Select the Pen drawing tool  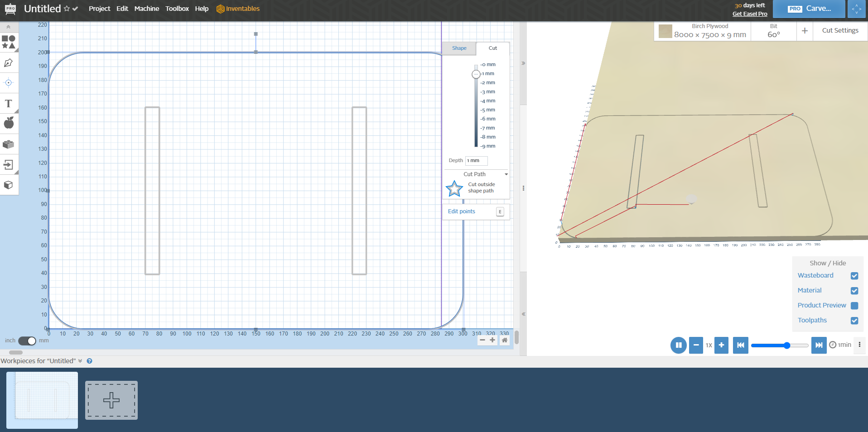[x=9, y=63]
